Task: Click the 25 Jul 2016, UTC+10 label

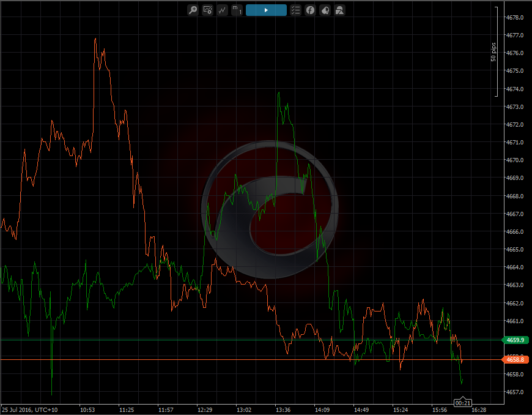Action: click(x=29, y=410)
